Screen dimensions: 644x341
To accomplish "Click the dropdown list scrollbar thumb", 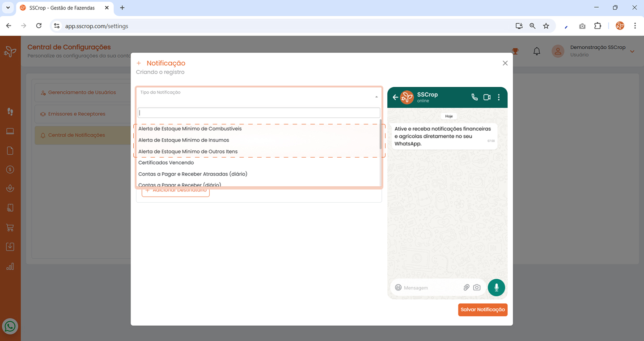I will (x=381, y=134).
